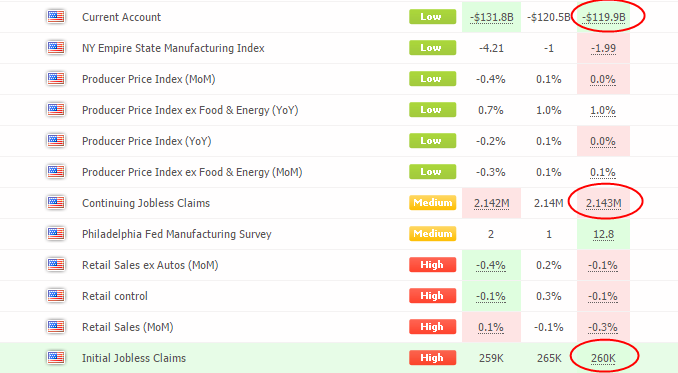
Task: Open the Retail Sales ex Autos (MoM) event
Action: (150, 265)
